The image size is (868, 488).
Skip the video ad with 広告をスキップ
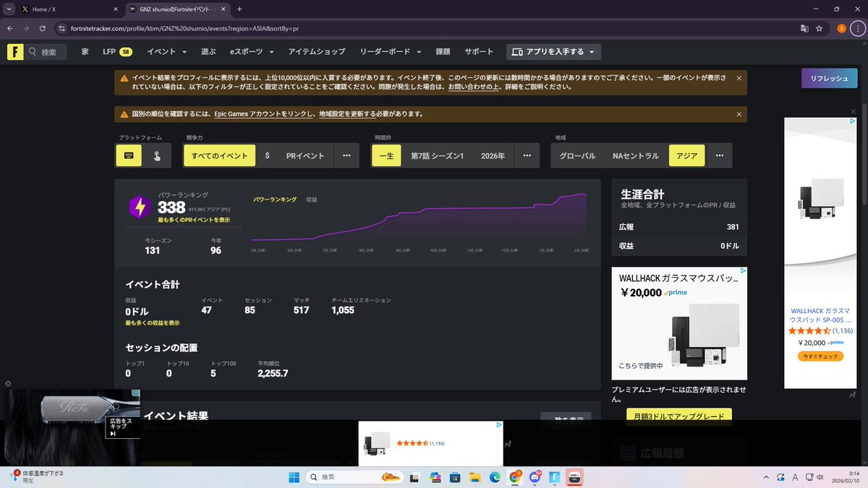(122, 427)
